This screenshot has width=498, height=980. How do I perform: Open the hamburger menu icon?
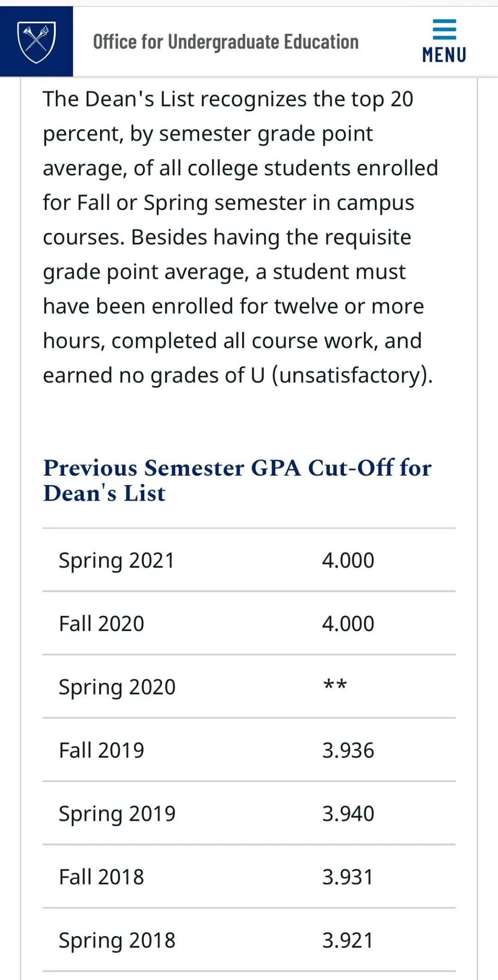pos(444,30)
